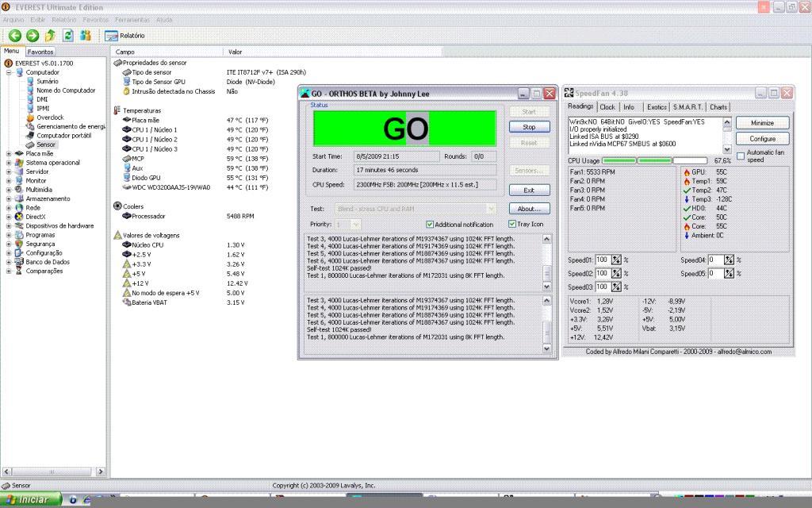Collapse the Computador tree node
Viewport: 812px width, 508px height.
coord(9,72)
